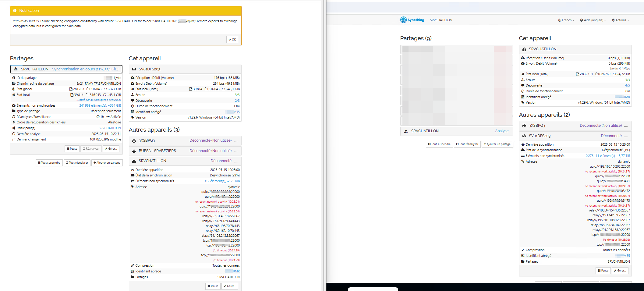Expand the 3XSBPQ3 device in left window
The width and height of the screenshot is (644, 291).
click(x=185, y=140)
